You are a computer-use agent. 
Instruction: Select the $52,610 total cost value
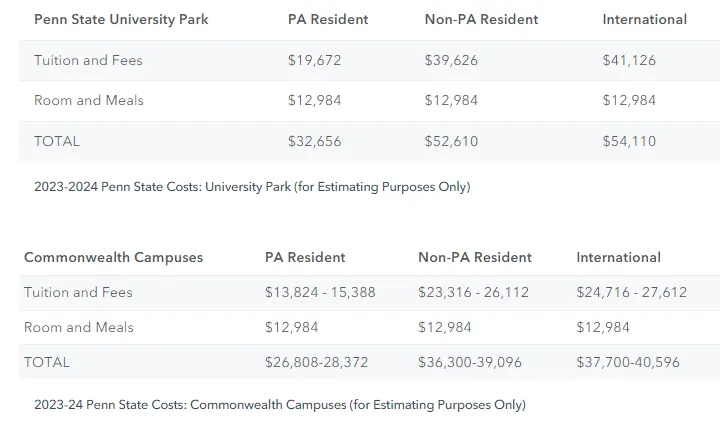pyautogui.click(x=451, y=141)
